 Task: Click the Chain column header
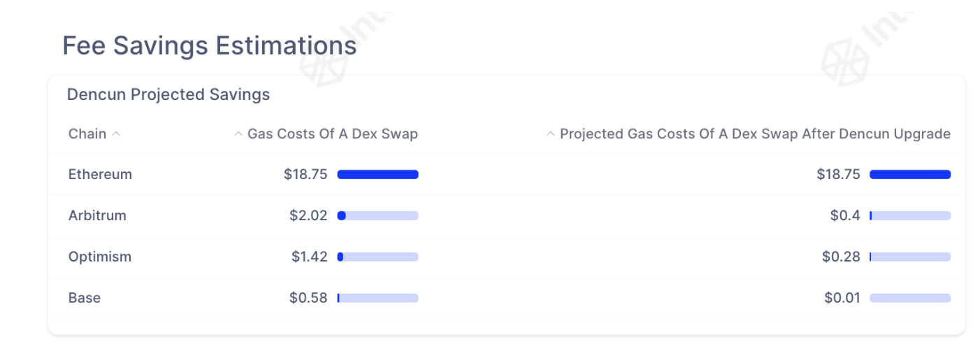click(87, 134)
